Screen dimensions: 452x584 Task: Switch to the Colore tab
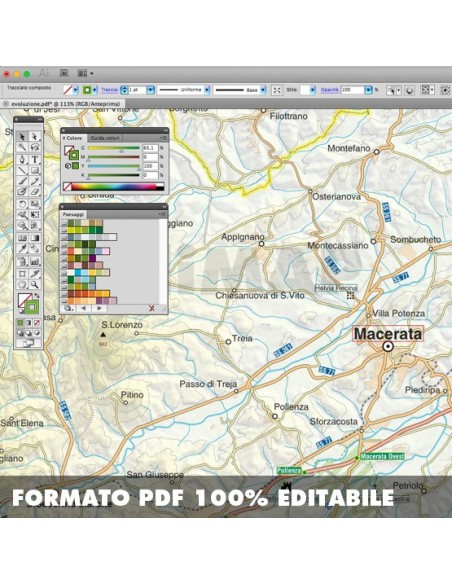74,138
